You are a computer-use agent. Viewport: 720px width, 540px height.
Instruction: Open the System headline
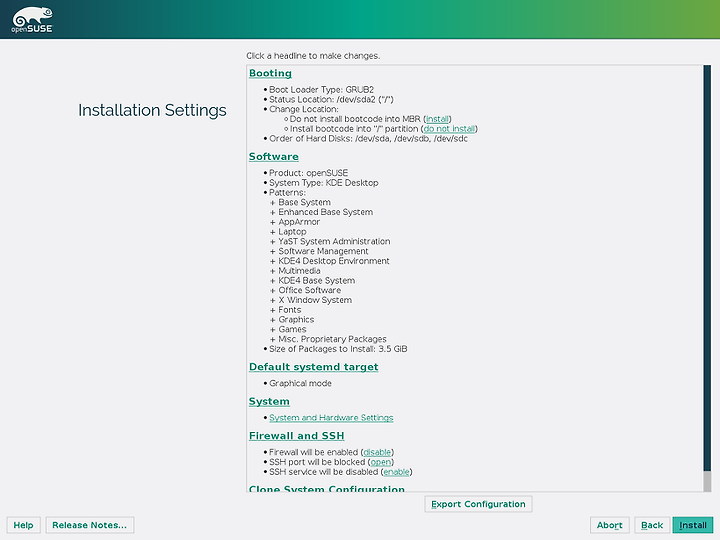click(x=269, y=401)
